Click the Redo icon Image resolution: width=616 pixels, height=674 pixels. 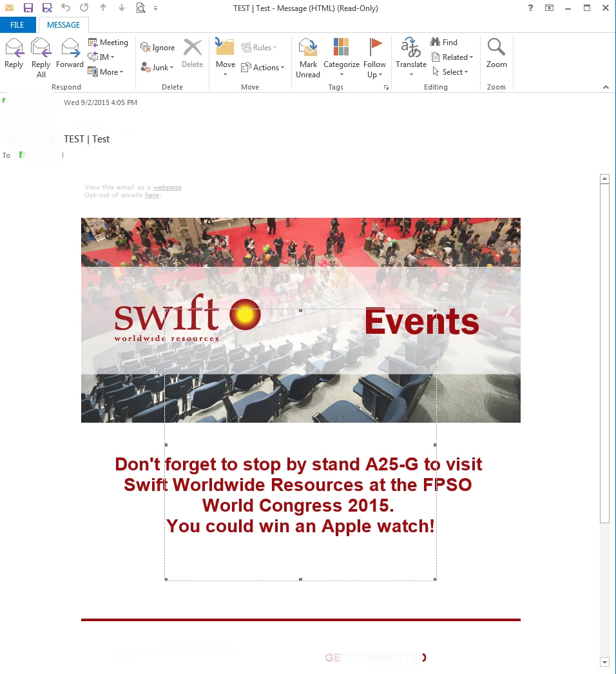point(84,7)
